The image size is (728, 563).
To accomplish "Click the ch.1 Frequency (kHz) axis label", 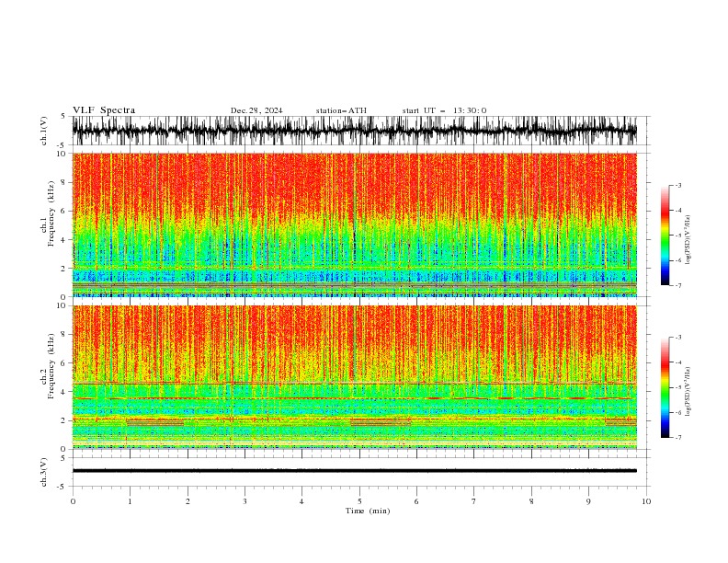I will click(x=48, y=213).
